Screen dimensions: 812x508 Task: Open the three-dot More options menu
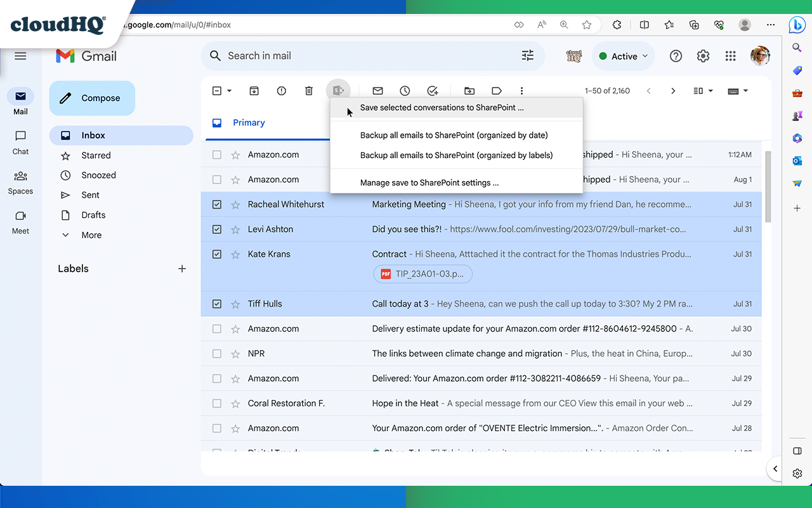pos(521,91)
